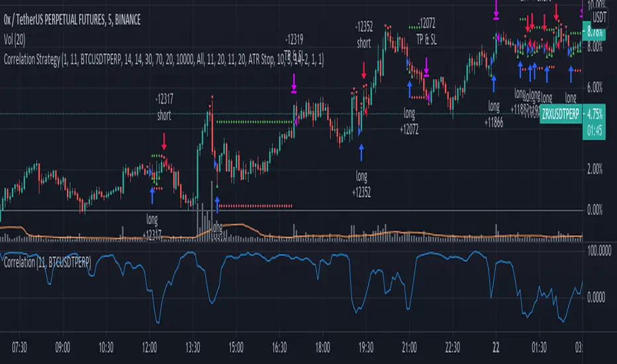Click the 0.00% price axis label
Screen dimensions: 617x364
click(x=594, y=210)
